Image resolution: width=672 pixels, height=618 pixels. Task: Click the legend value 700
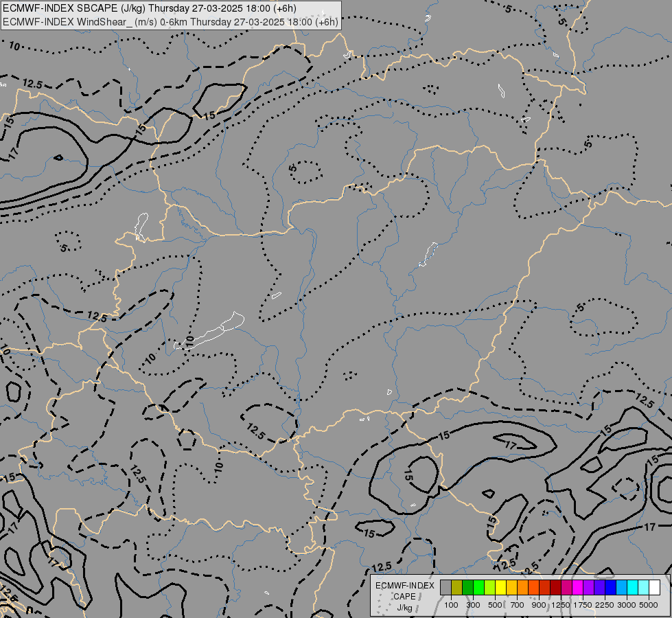518,605
